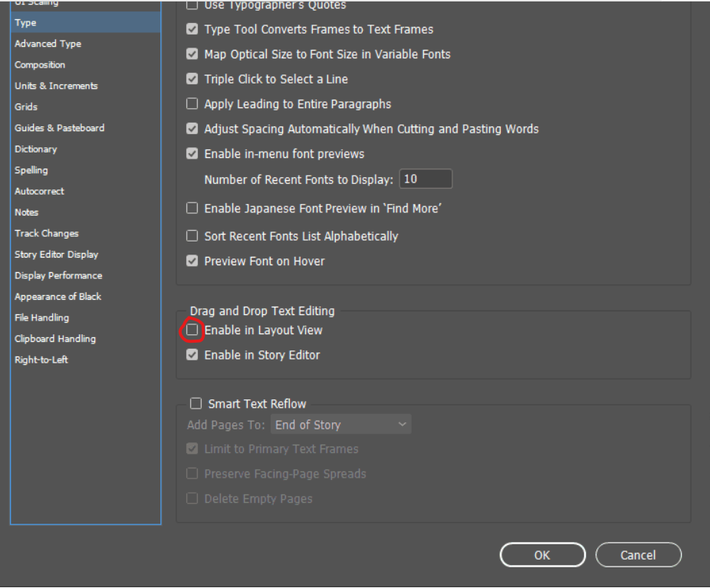Open the Add Pages To dropdown
710x588 pixels.
click(340, 425)
